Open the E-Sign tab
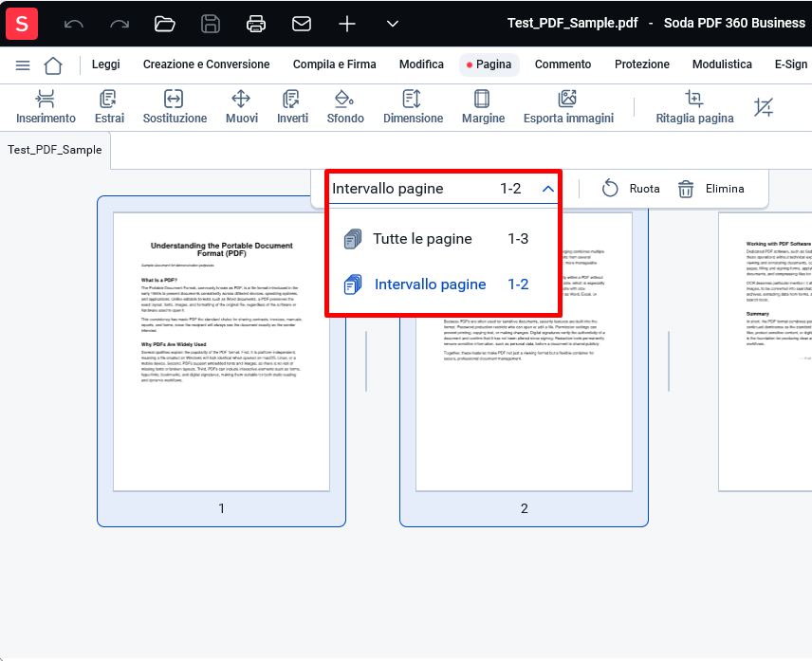Screen dimensions: 812x661 tap(790, 64)
